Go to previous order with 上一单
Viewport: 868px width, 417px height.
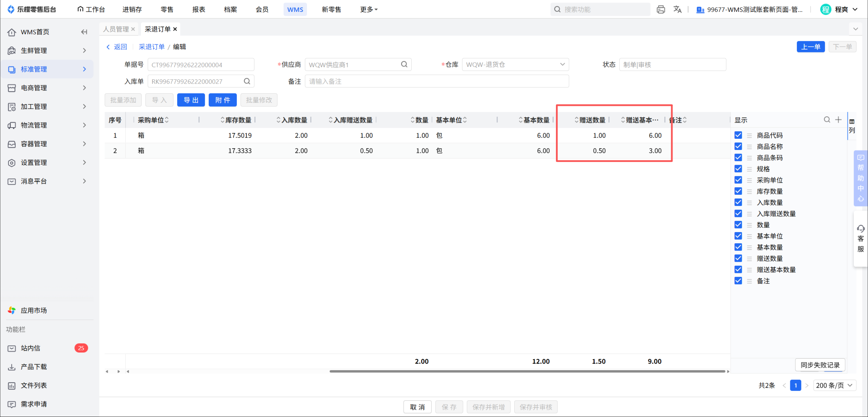click(811, 46)
